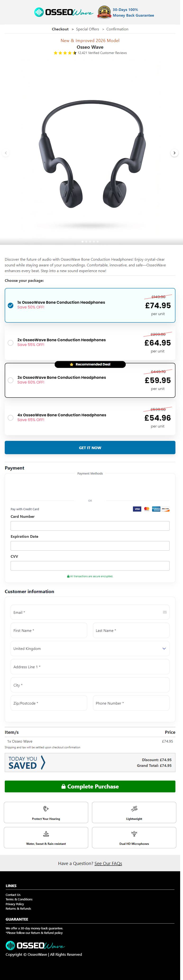
Task: Click the Complete Purchase button
Action: click(90, 787)
